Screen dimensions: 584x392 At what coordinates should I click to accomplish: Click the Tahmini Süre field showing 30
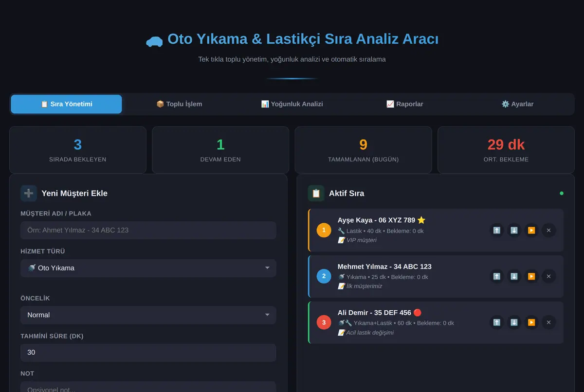coord(148,353)
